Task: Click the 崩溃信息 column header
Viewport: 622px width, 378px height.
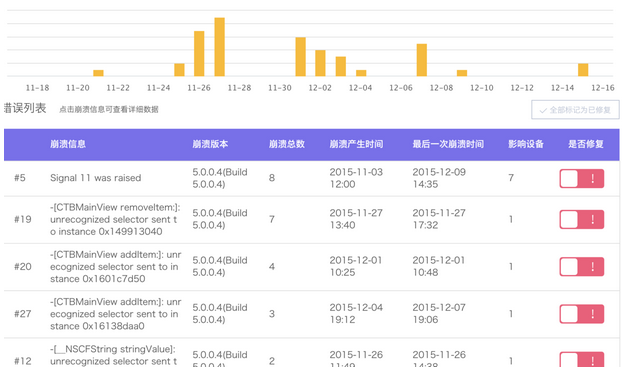Action: point(68,144)
